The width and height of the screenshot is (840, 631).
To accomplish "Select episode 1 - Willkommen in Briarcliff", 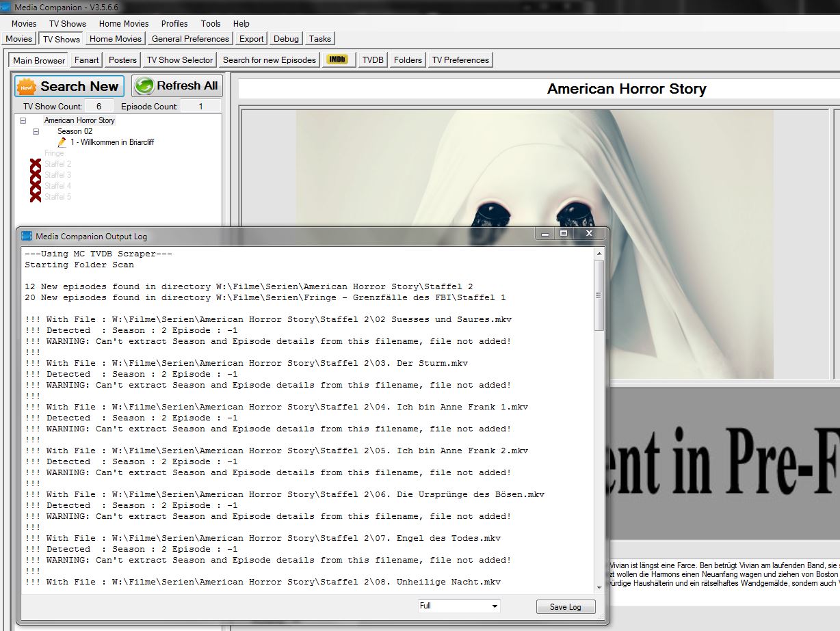I will (113, 142).
